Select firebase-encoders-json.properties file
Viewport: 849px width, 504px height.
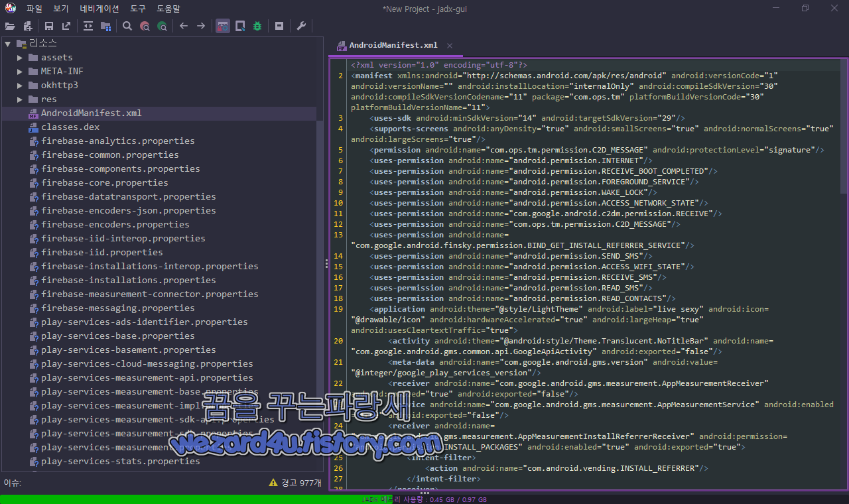[129, 211]
